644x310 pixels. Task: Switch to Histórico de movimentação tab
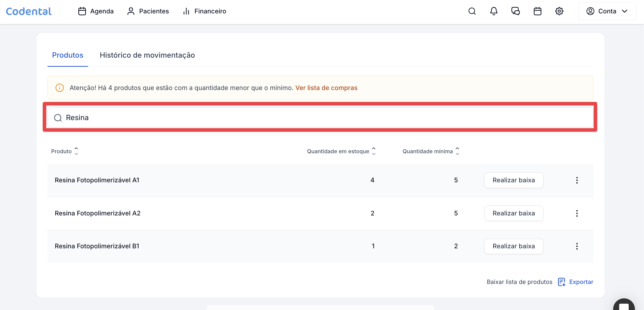tap(147, 55)
